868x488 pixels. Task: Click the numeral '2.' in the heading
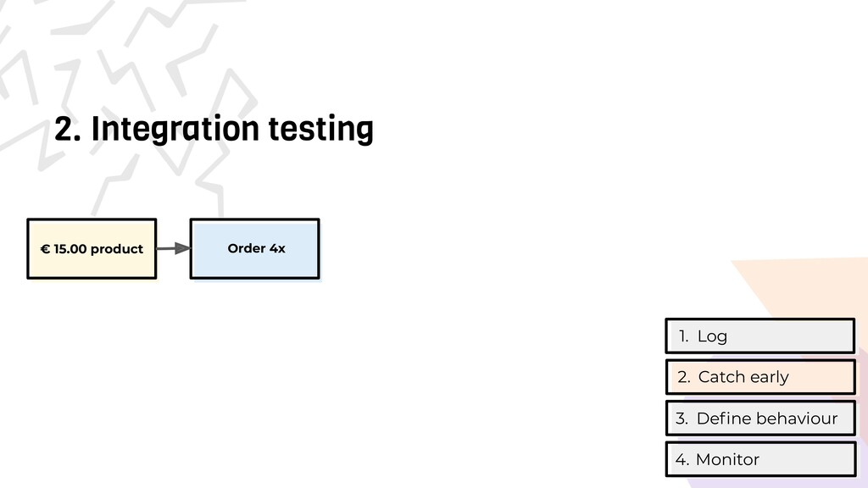coord(68,130)
